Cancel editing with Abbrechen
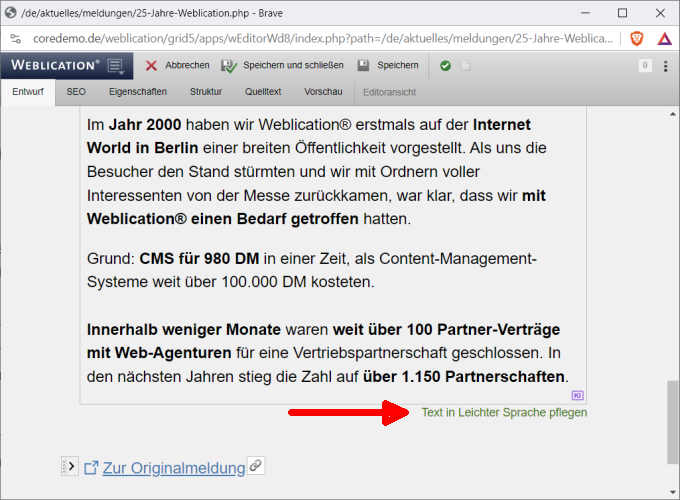This screenshot has width=680, height=500. pyautogui.click(x=177, y=65)
